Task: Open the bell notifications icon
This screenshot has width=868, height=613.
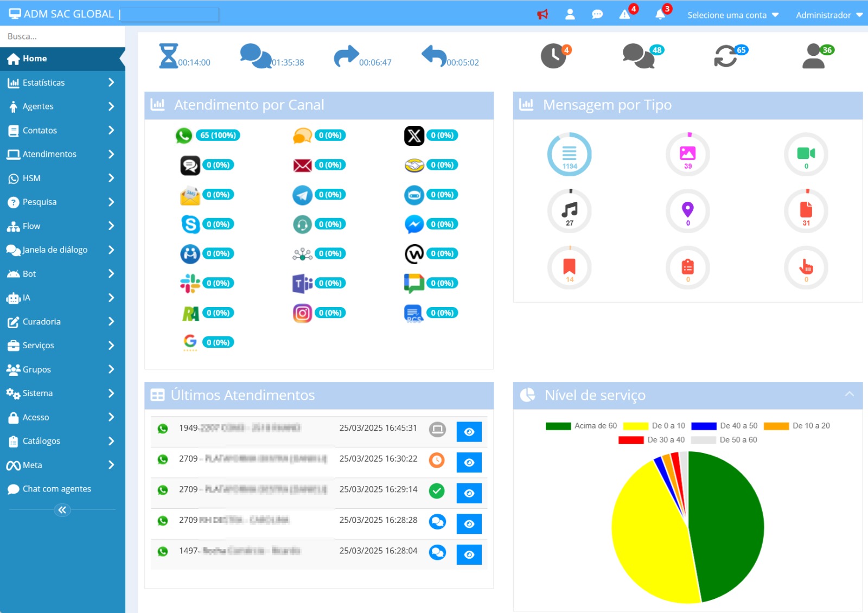Action: click(x=660, y=15)
